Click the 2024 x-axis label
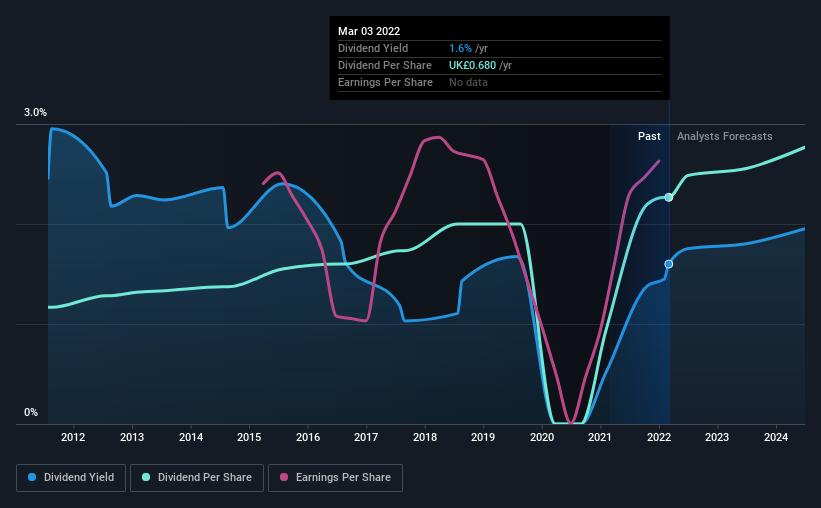 click(x=776, y=437)
